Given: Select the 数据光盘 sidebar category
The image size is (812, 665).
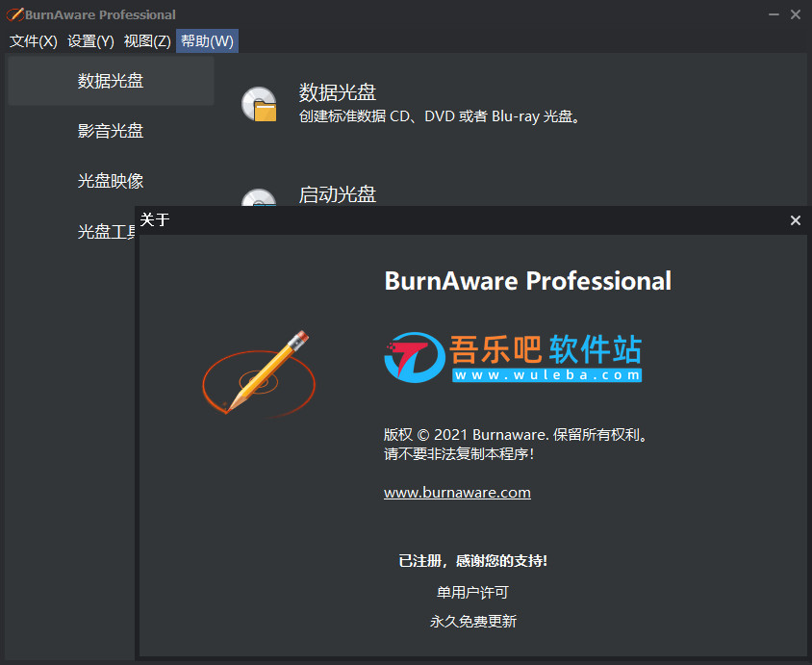Looking at the screenshot, I should click(111, 81).
